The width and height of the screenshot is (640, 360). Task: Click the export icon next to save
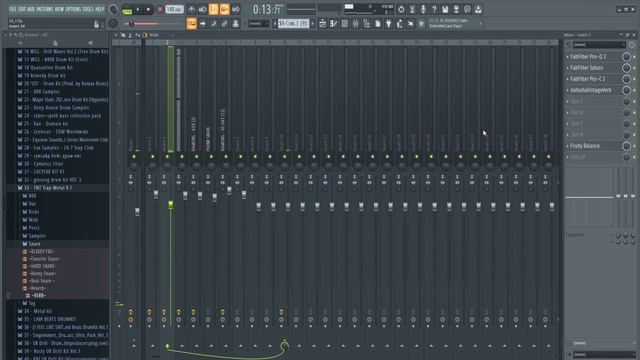pyautogui.click(x=456, y=9)
